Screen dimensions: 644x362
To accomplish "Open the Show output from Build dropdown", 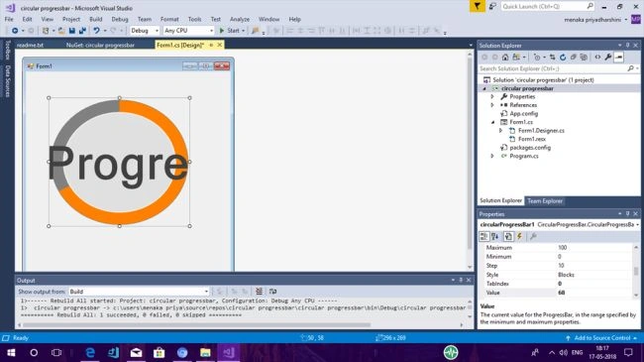I will (x=139, y=292).
